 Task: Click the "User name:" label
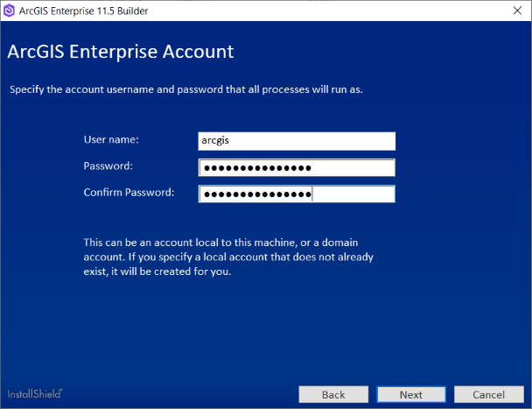pyautogui.click(x=111, y=139)
